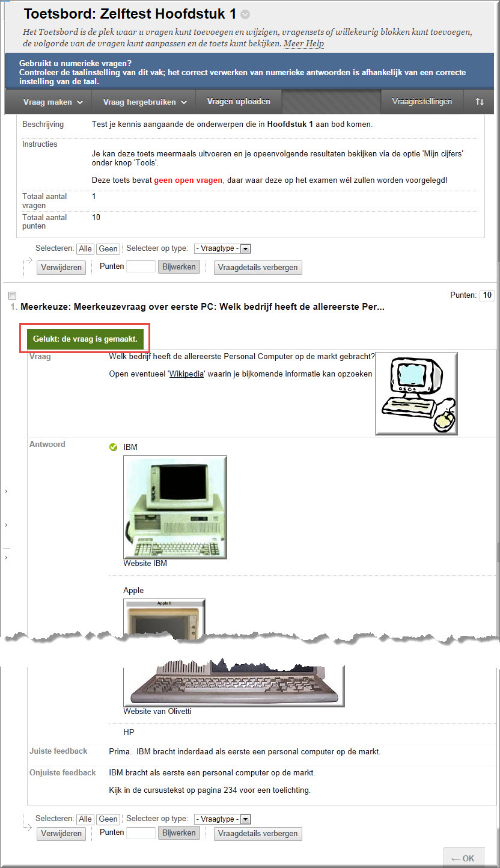Click lower Vraagdetails verbergen button
The image size is (500, 868).
258,834
